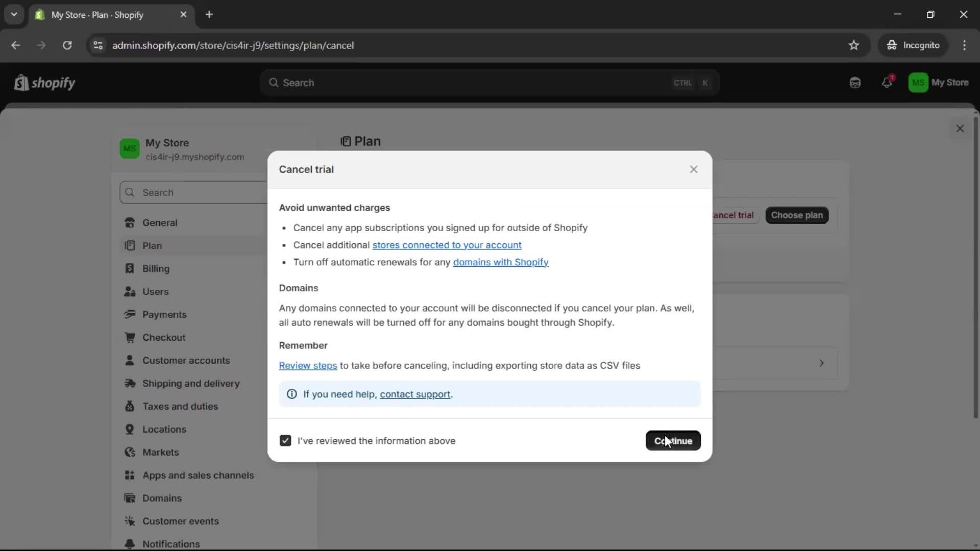Uncheck I've reviewed the information above
Image resolution: width=980 pixels, height=551 pixels.
coord(285,440)
